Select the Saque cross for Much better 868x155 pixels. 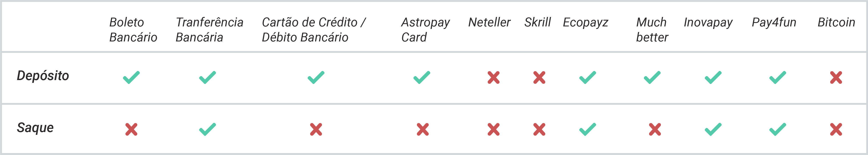pos(655,129)
